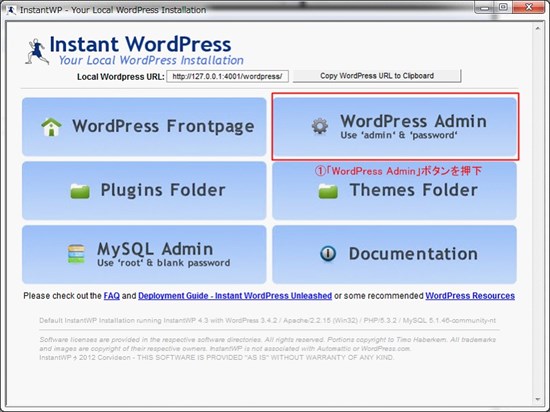The image size is (550, 412).
Task: Open Deployment Guide - Instant WordPress Unleashed link
Action: [x=235, y=296]
